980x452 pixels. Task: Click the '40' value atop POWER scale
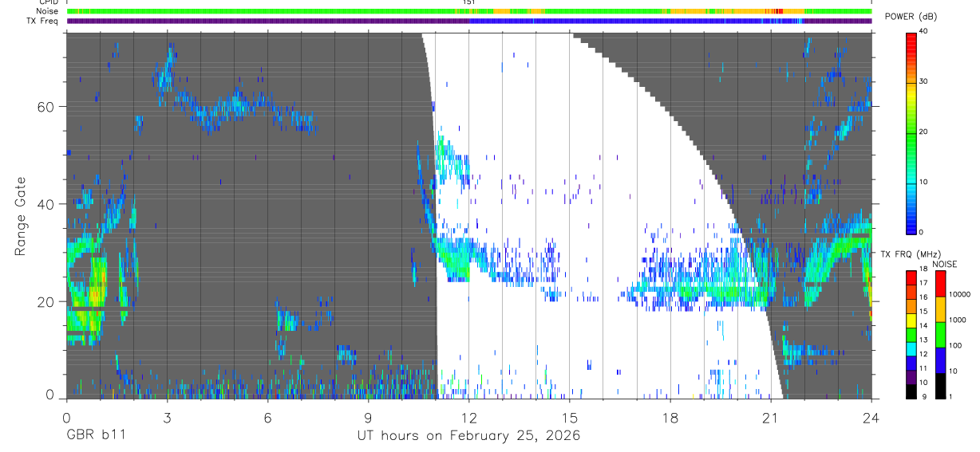924,32
